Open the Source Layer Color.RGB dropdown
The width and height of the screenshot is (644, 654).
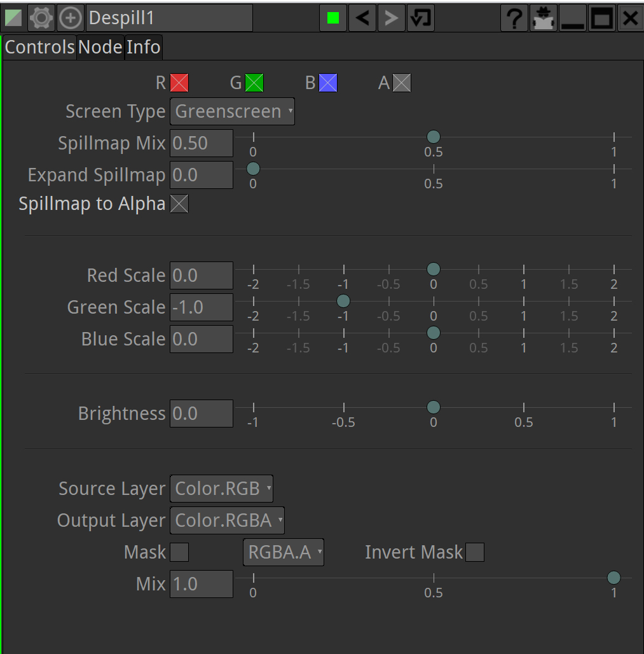pyautogui.click(x=221, y=489)
